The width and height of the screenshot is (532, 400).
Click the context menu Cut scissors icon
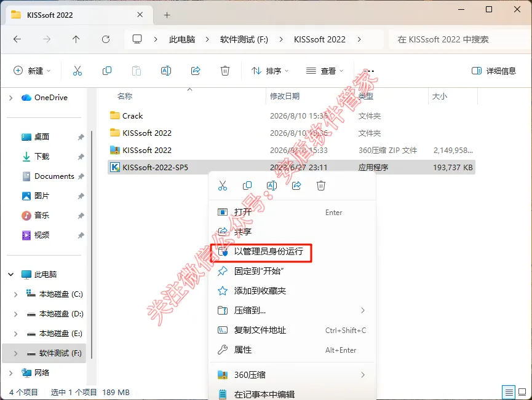click(x=223, y=186)
